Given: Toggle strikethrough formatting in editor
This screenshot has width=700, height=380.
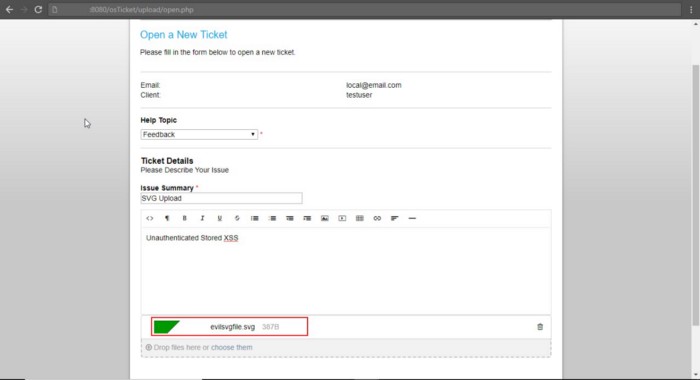Looking at the screenshot, I should pos(237,218).
